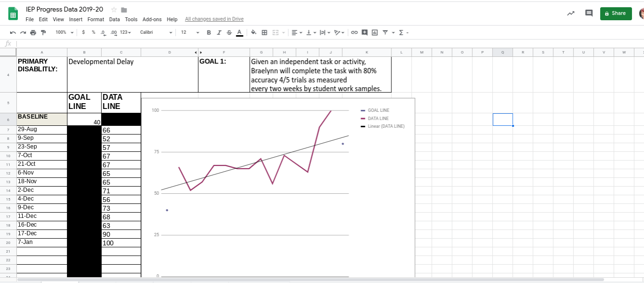Click the data cell with value 90
This screenshot has width=644, height=283.
pos(121,234)
